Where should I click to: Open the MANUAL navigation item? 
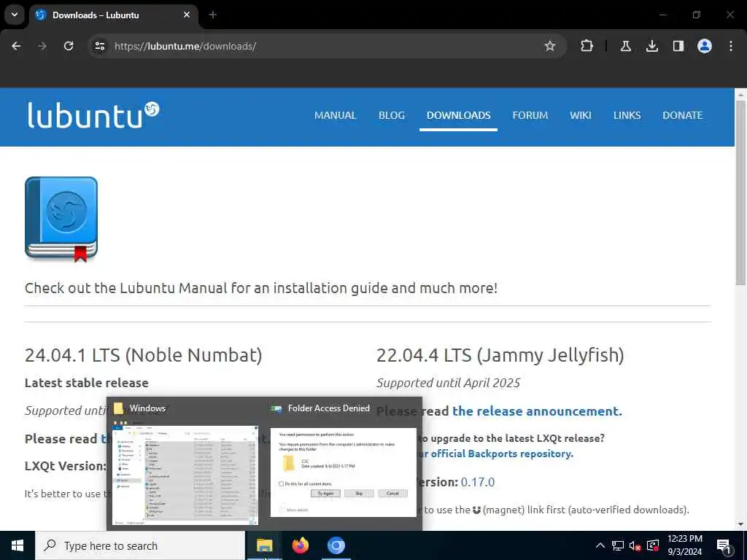pyautogui.click(x=336, y=115)
